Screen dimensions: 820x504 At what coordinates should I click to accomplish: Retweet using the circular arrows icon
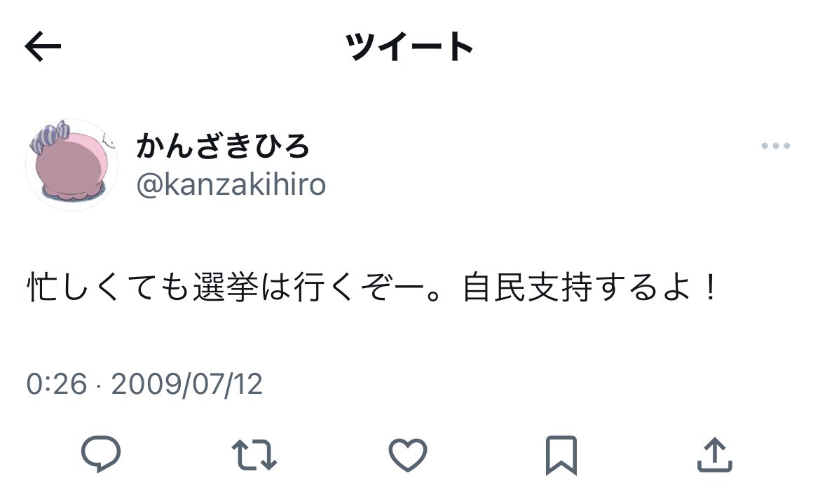pos(254,455)
